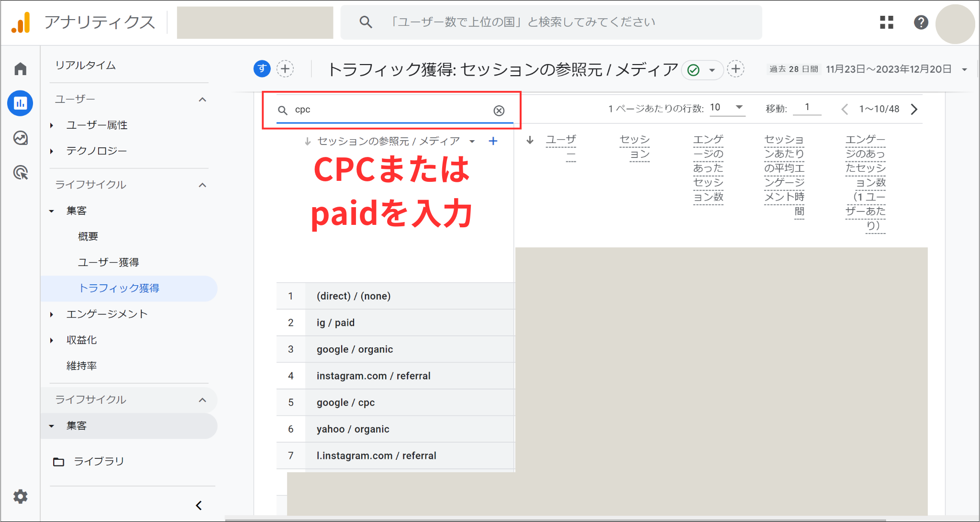This screenshot has width=980, height=522.
Task: Sort by ユーザー column header
Action: pos(561,147)
